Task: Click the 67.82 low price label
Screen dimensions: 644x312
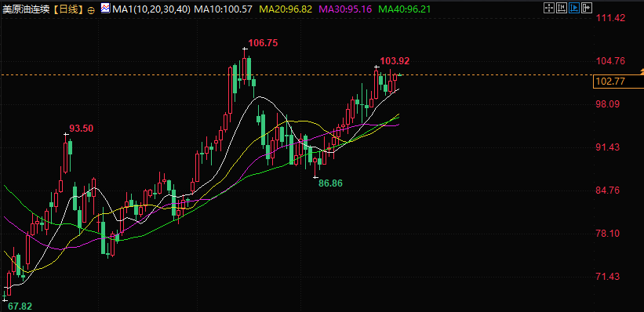Action: [20, 307]
